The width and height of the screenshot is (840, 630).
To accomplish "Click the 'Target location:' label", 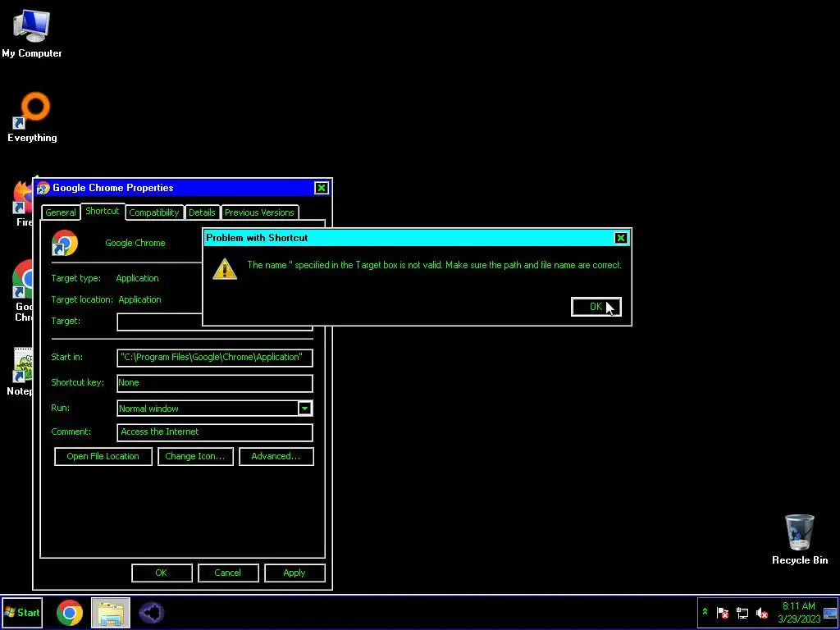I will point(82,300).
